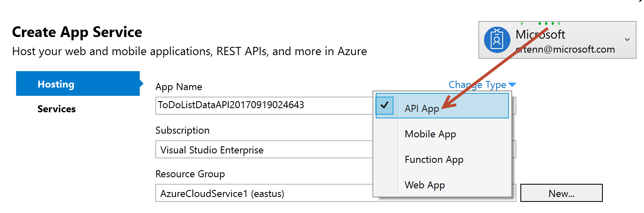Click the App Name label
Image resolution: width=644 pixels, height=213 pixels.
[179, 87]
